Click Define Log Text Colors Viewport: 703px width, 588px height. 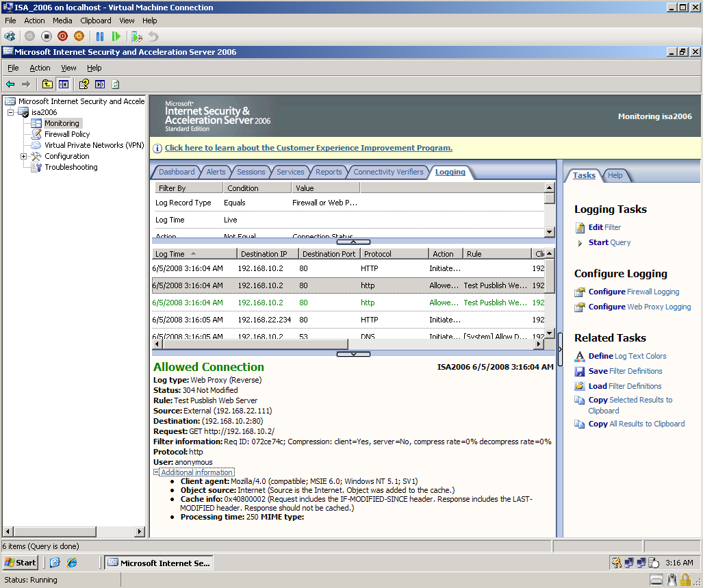[x=627, y=357]
